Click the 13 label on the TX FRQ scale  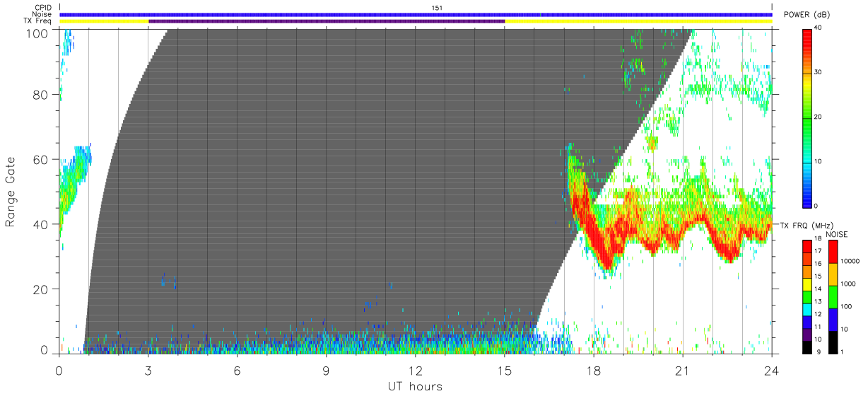819,301
